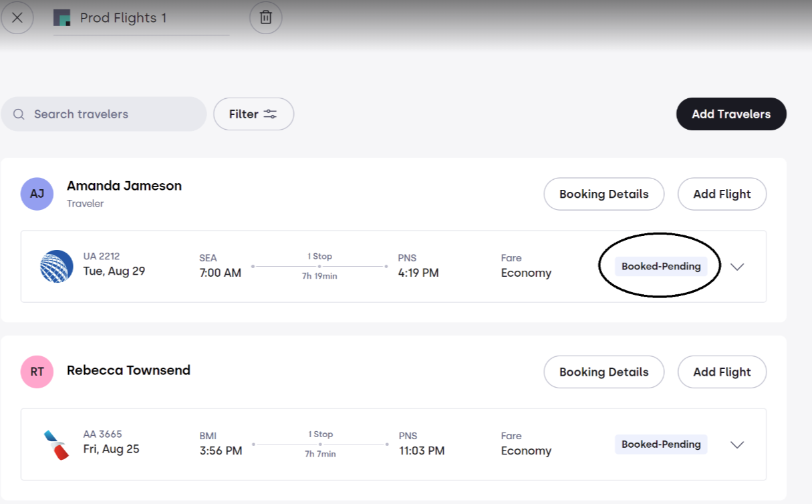Click Booked-Pending status on AA 3665
This screenshot has width=812, height=504.
661,445
